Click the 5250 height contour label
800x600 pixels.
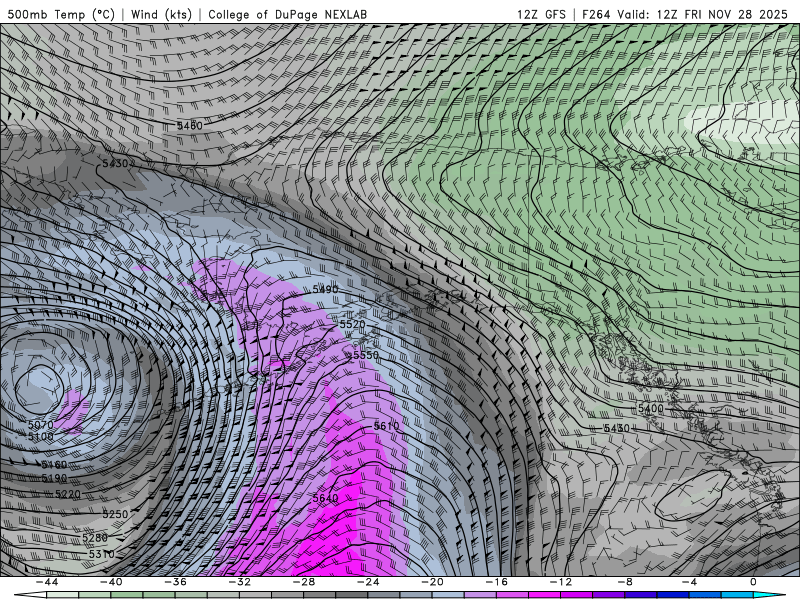tap(115, 514)
